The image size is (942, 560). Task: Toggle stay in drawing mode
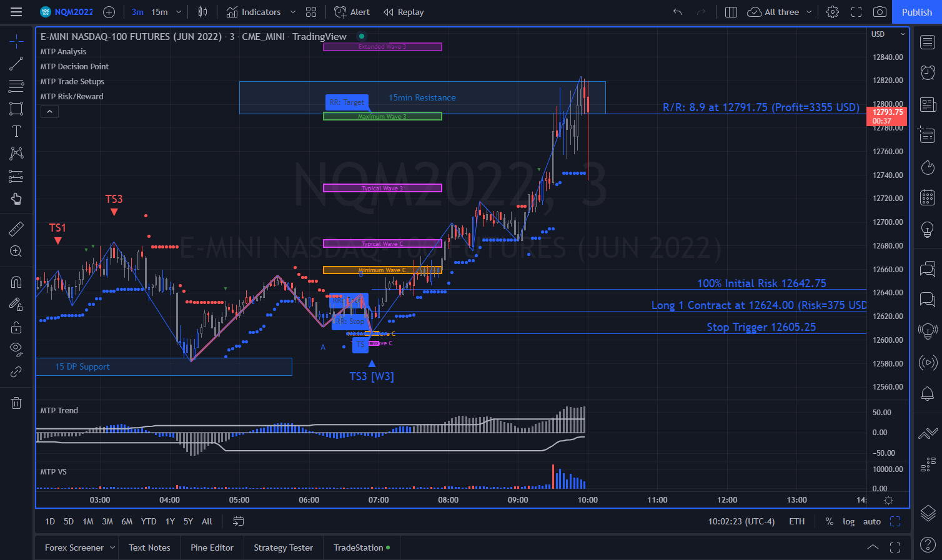pyautogui.click(x=16, y=305)
